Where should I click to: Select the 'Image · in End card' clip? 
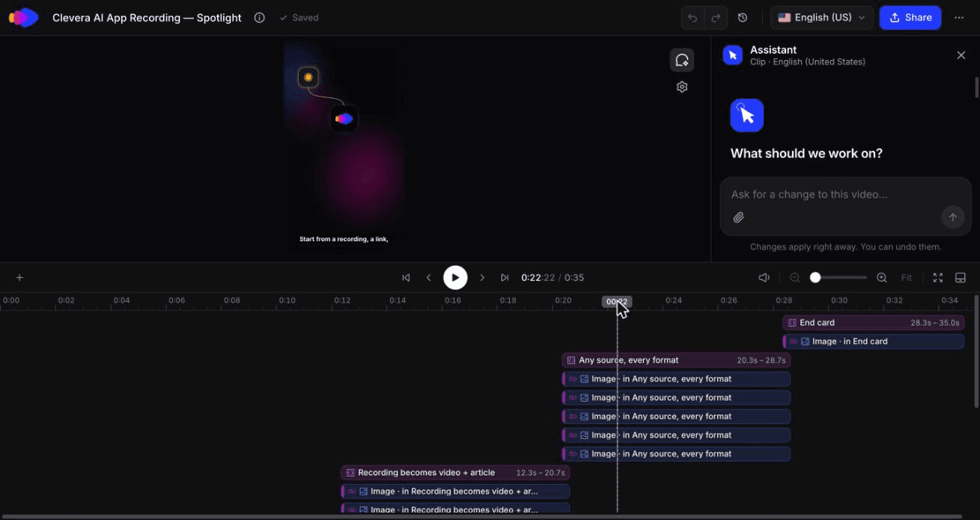click(874, 342)
